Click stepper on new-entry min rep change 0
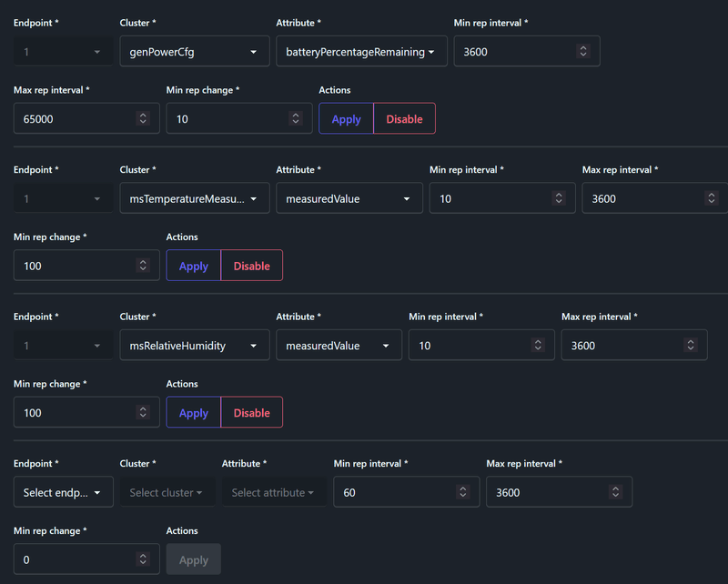This screenshot has width=728, height=584. [x=142, y=559]
